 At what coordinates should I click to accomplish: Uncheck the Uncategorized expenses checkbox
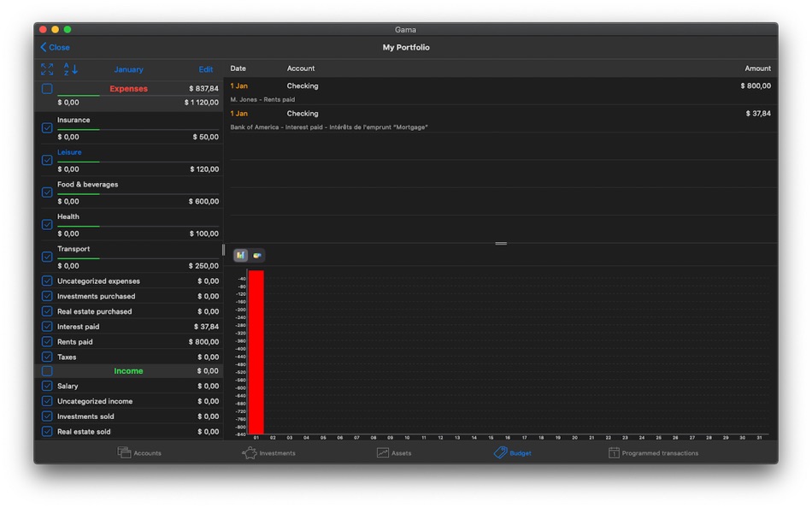click(47, 281)
